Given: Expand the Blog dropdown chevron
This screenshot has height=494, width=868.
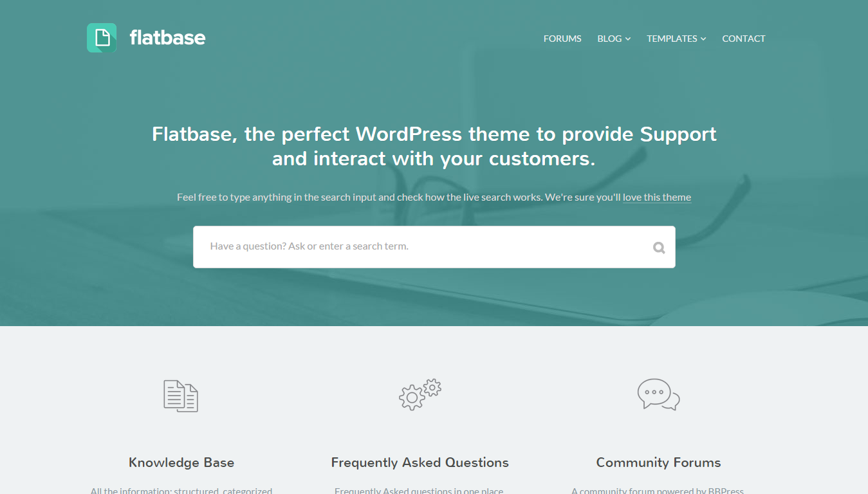Looking at the screenshot, I should click(x=628, y=39).
